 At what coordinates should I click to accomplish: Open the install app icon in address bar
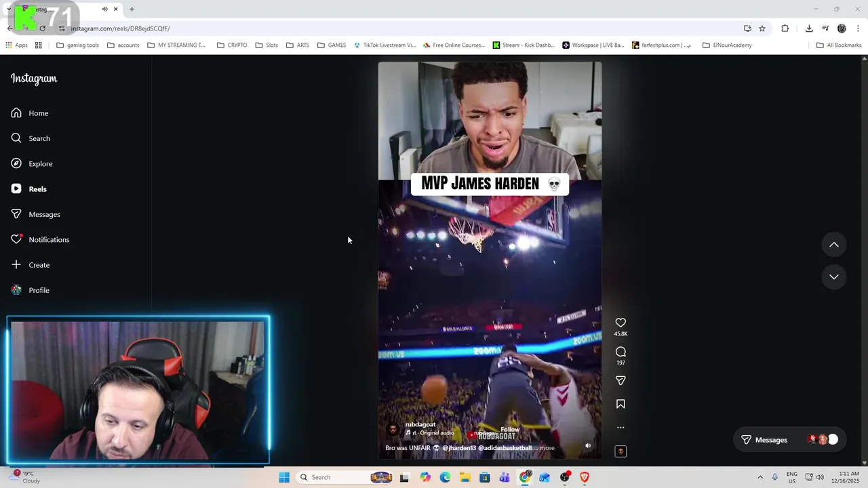point(747,28)
